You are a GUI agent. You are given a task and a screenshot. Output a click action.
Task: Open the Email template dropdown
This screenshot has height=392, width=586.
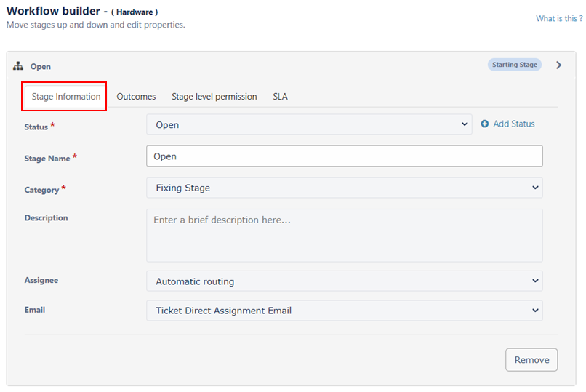345,311
